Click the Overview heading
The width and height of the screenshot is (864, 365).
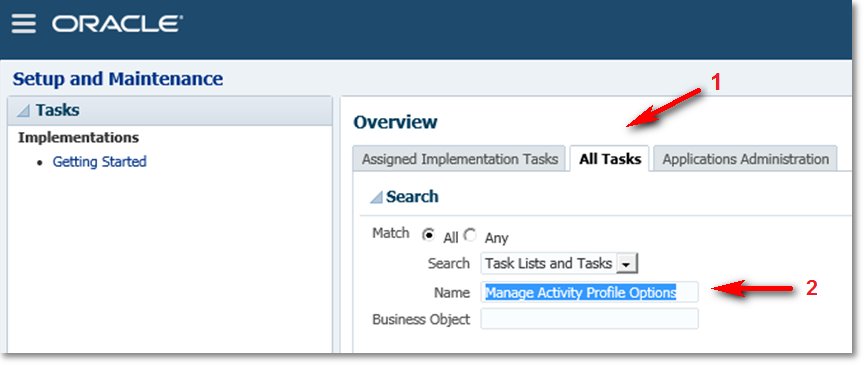pyautogui.click(x=396, y=122)
